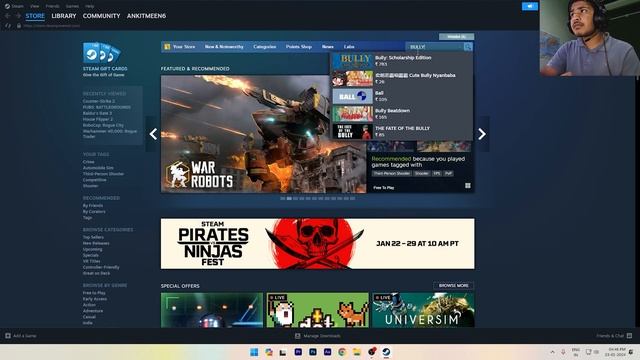This screenshot has width=640, height=360.
Task: Open the Friends menu
Action: point(52,6)
